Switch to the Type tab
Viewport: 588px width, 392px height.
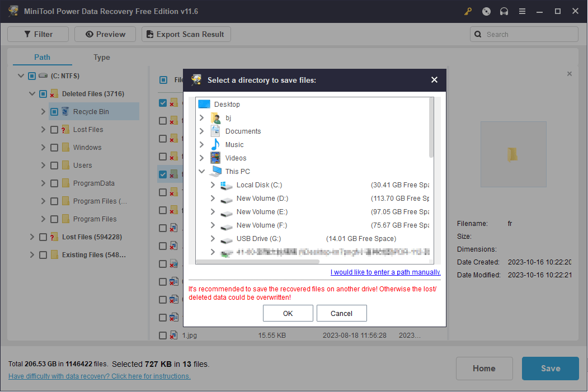102,58
